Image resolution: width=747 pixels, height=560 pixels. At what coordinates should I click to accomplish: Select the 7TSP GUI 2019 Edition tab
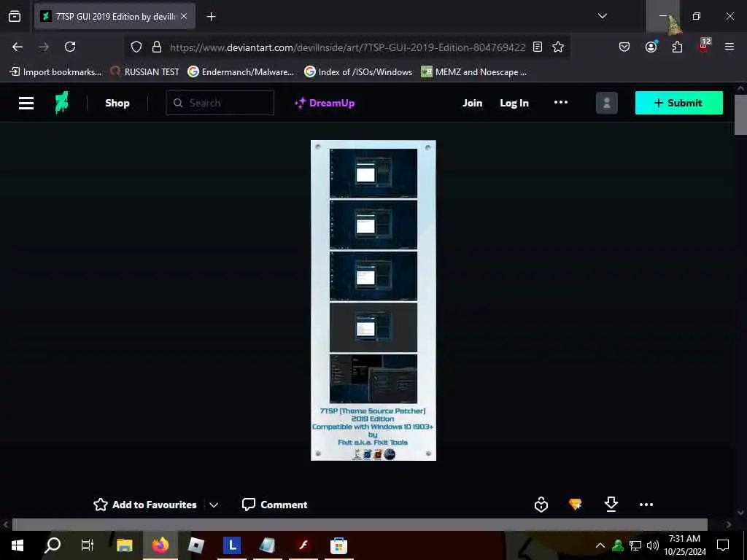pyautogui.click(x=115, y=16)
